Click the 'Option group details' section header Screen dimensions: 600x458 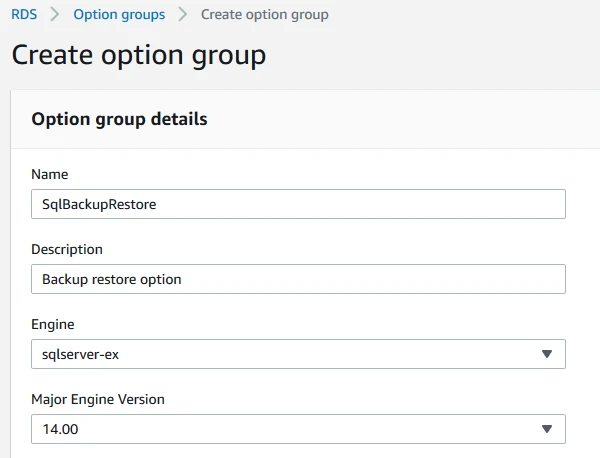click(x=119, y=119)
